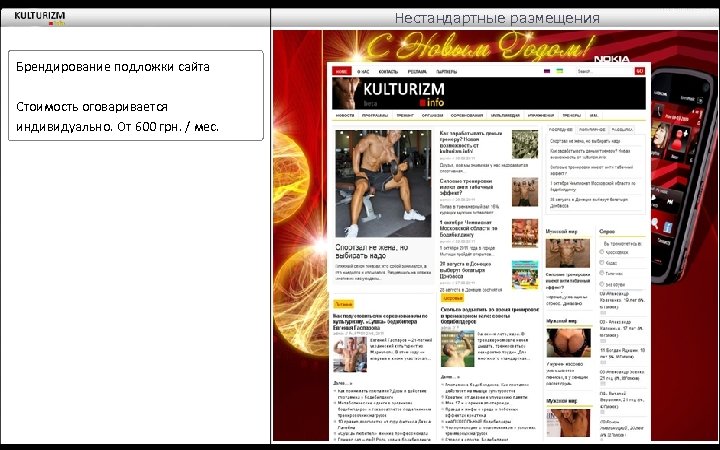This screenshot has width=720, height=450.
Task: Click the pricing text 'От 600 грн. / мес.'
Action: (168, 127)
